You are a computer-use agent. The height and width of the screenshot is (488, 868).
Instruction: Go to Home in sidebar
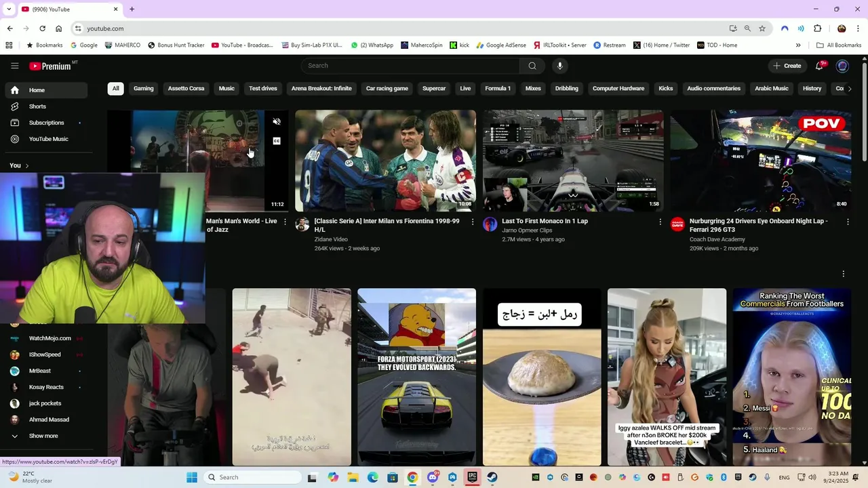click(x=46, y=90)
